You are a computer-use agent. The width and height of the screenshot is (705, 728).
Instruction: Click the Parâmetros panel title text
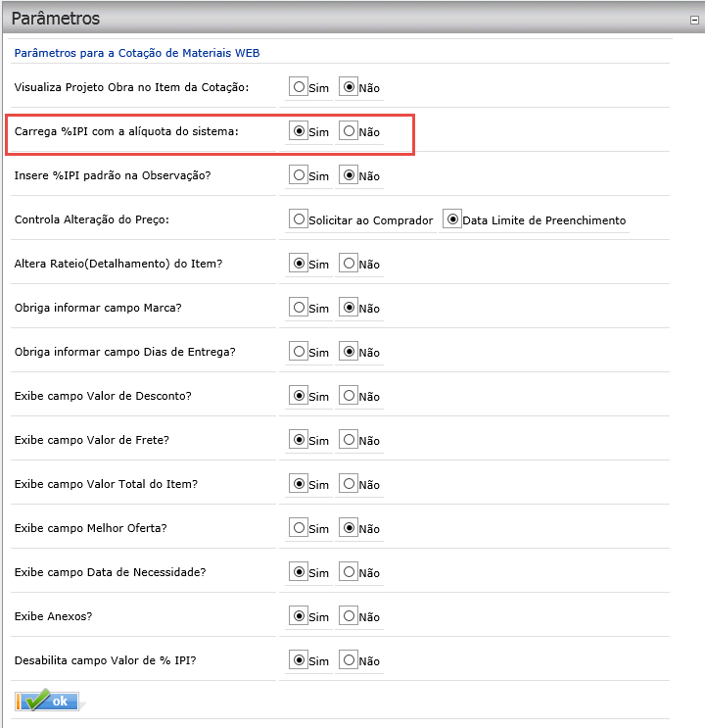[x=55, y=19]
